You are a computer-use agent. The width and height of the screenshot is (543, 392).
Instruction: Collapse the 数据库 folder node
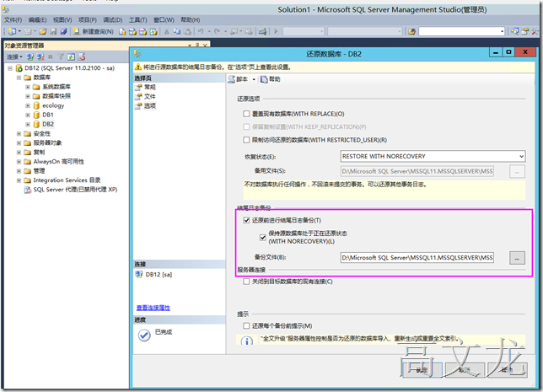[x=19, y=78]
